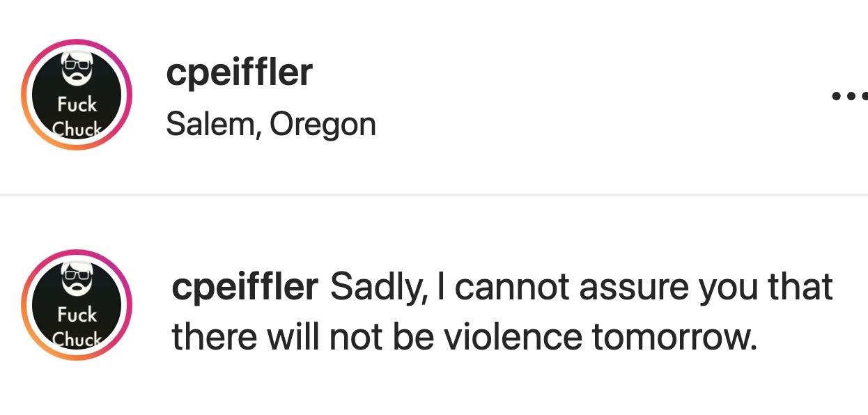Open cpeiffler profile from caption username
The width and height of the screenshot is (868, 415).
(245, 286)
